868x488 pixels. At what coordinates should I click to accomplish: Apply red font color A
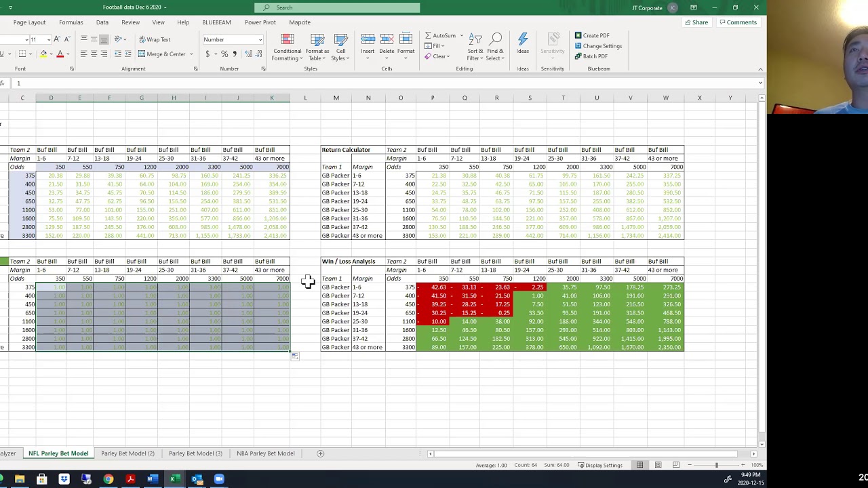click(x=60, y=54)
